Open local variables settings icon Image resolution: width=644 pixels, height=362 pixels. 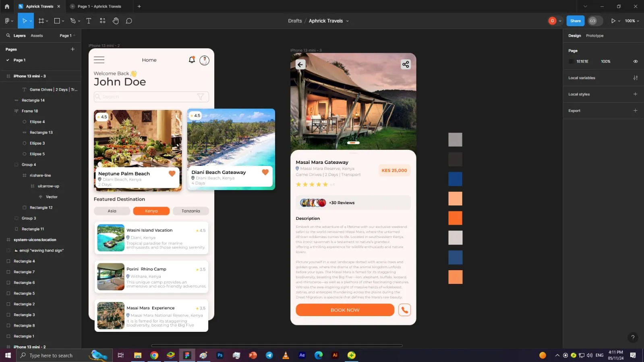[635, 78]
